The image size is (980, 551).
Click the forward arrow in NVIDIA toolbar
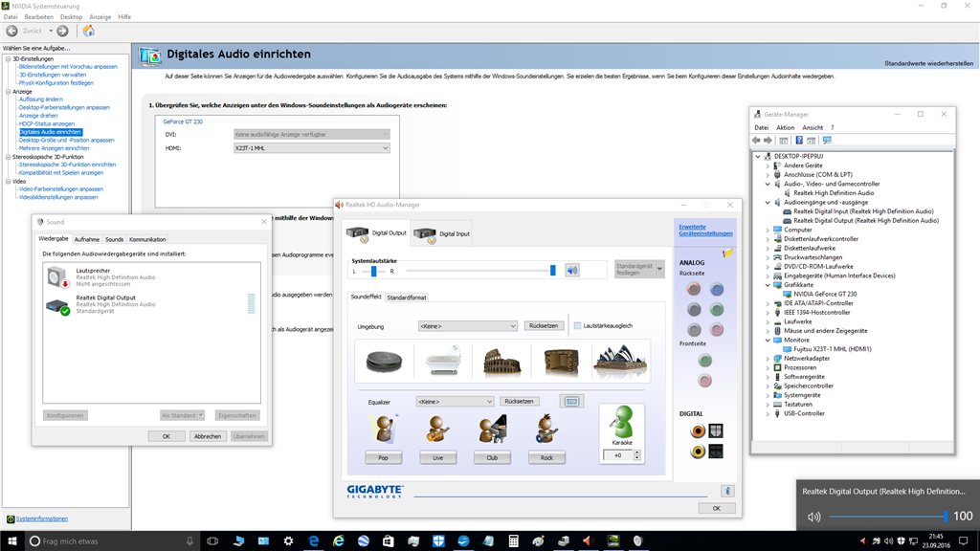pyautogui.click(x=62, y=31)
